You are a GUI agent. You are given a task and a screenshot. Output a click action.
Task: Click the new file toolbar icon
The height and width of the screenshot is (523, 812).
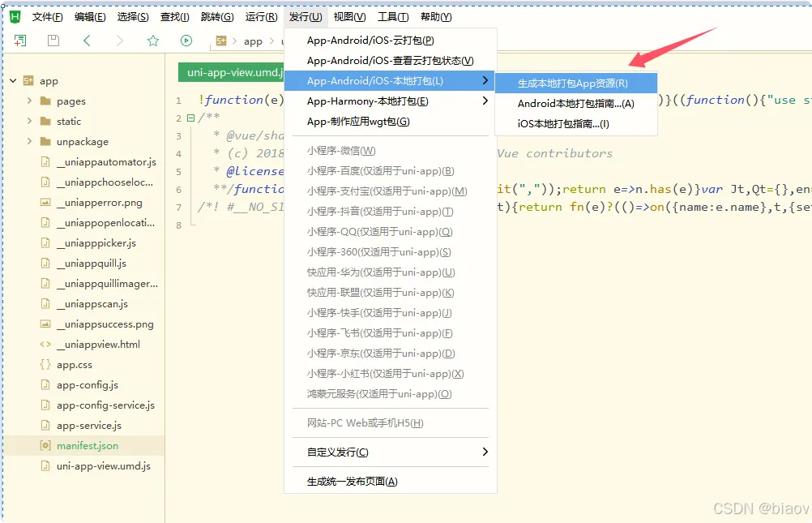pyautogui.click(x=20, y=41)
